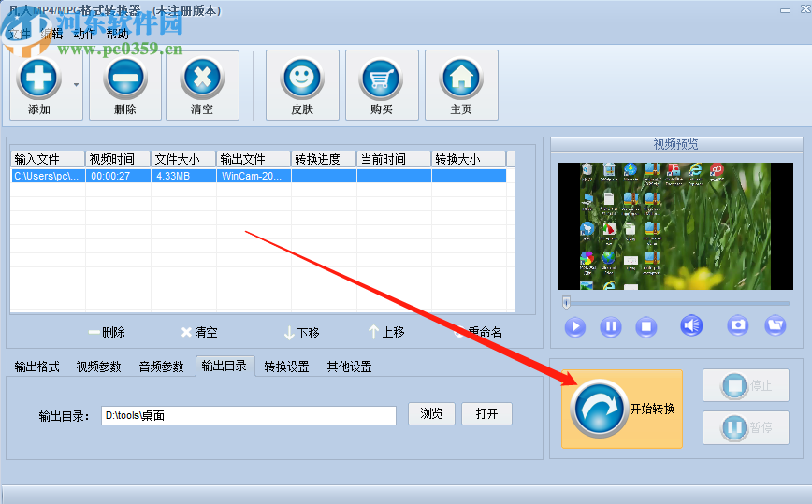Click the 购买 shopping cart icon
The width and height of the screenshot is (812, 504).
pyautogui.click(x=382, y=85)
